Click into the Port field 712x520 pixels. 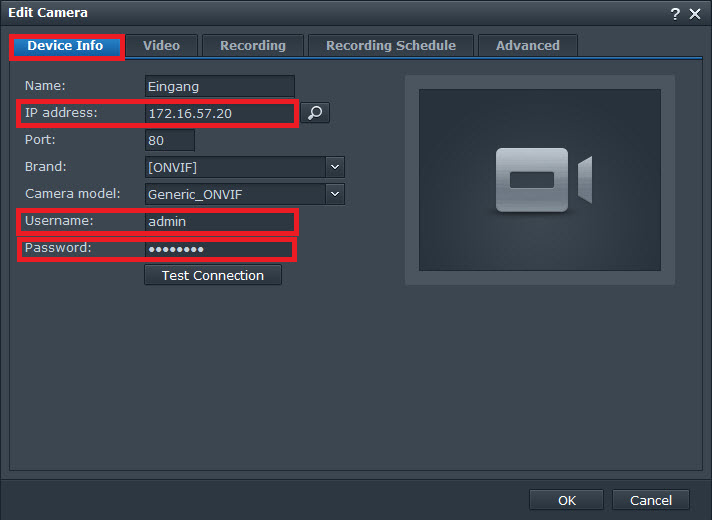pos(170,140)
